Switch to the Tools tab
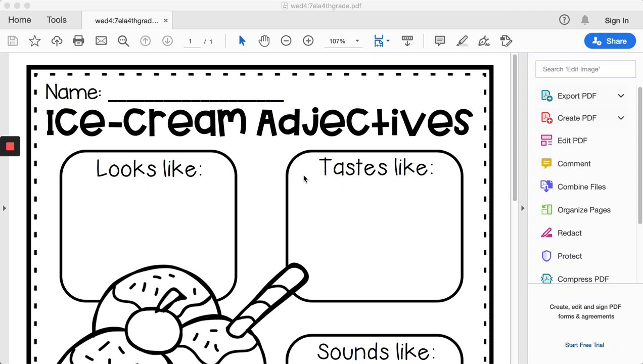The height and width of the screenshot is (364, 643). point(57,20)
